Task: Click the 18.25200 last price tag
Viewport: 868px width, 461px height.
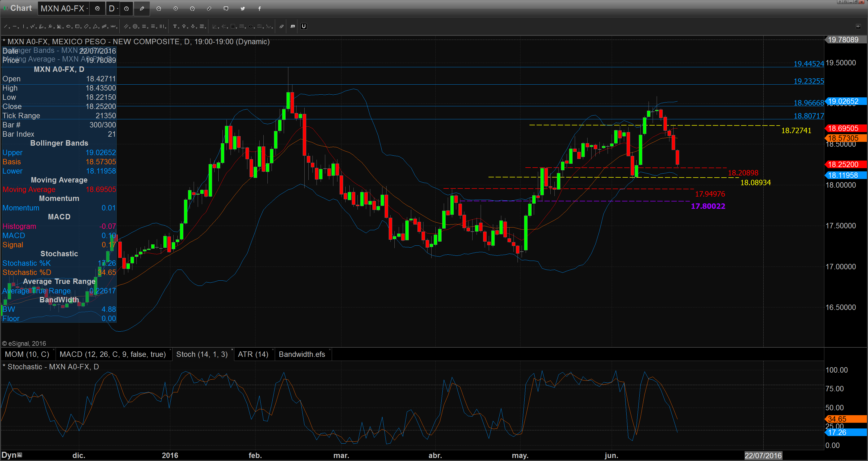Action: coord(846,164)
